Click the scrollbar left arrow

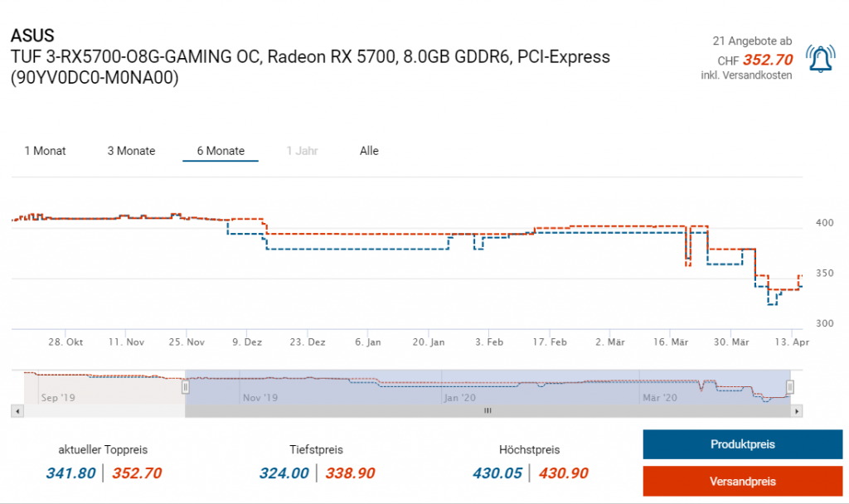pos(16,410)
